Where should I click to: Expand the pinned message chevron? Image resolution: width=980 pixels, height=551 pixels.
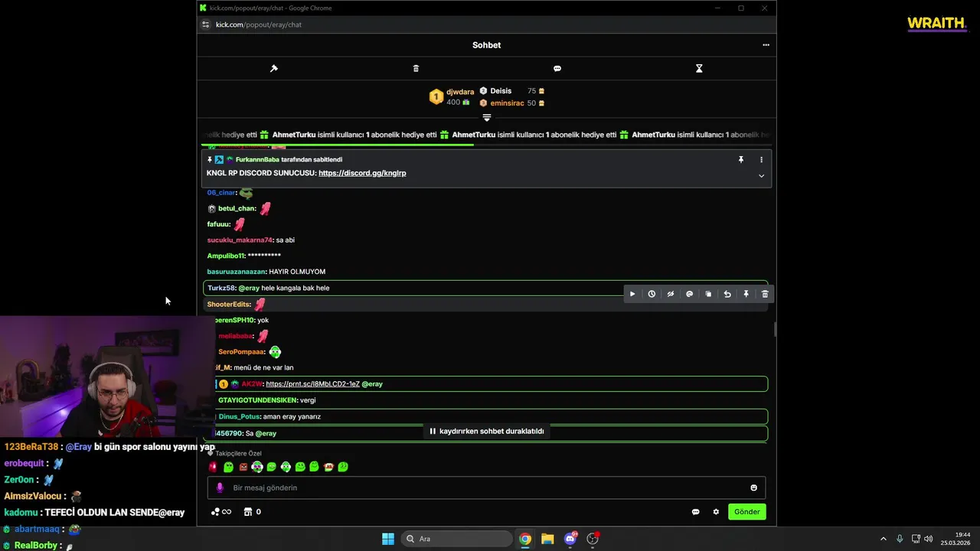[761, 176]
